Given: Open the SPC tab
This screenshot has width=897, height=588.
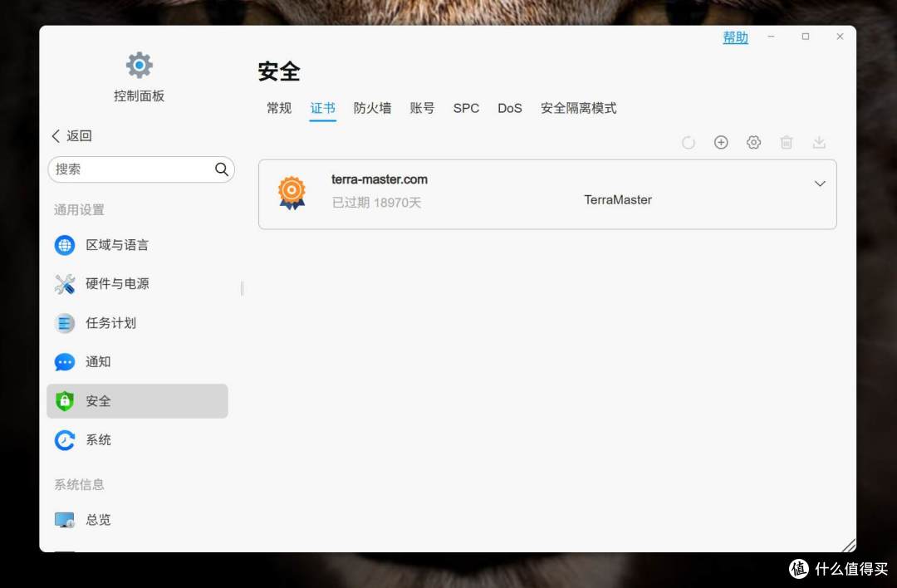Looking at the screenshot, I should click(466, 108).
